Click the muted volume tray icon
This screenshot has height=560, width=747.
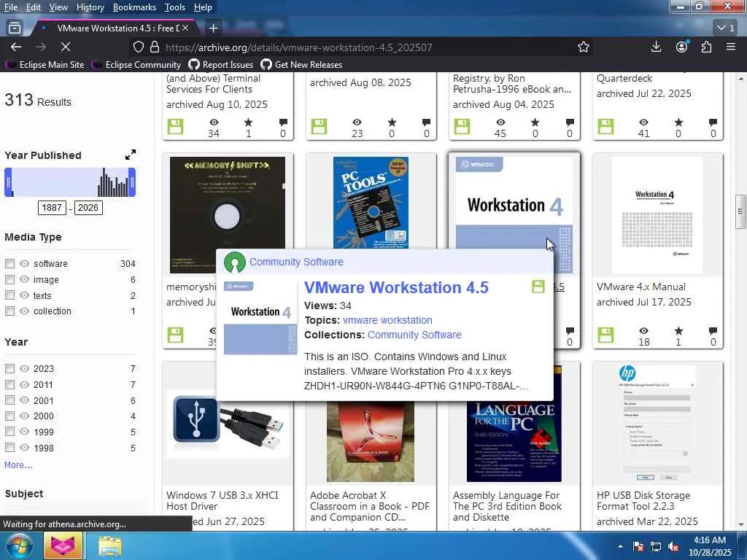point(673,546)
